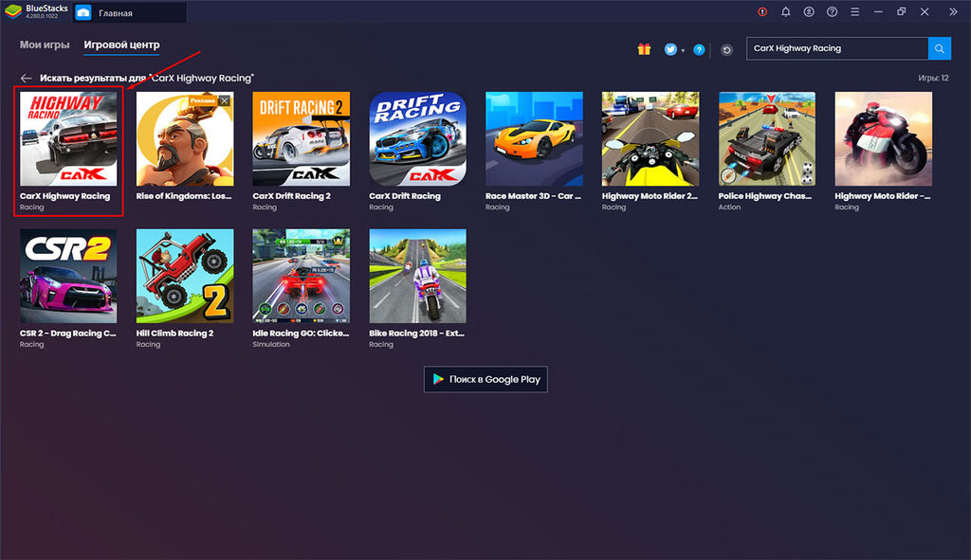This screenshot has height=560, width=971.
Task: Click the Игры: 12 results count
Action: (933, 78)
